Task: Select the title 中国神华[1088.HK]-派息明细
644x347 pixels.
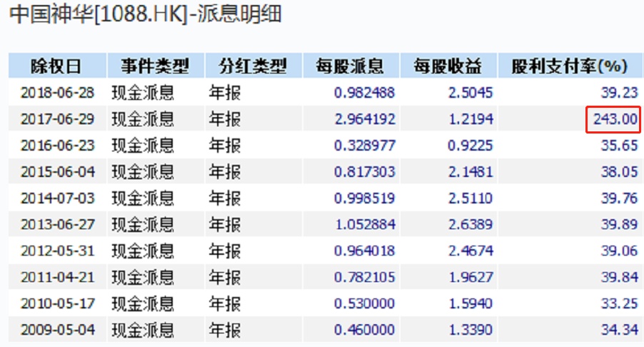Action: tap(146, 14)
